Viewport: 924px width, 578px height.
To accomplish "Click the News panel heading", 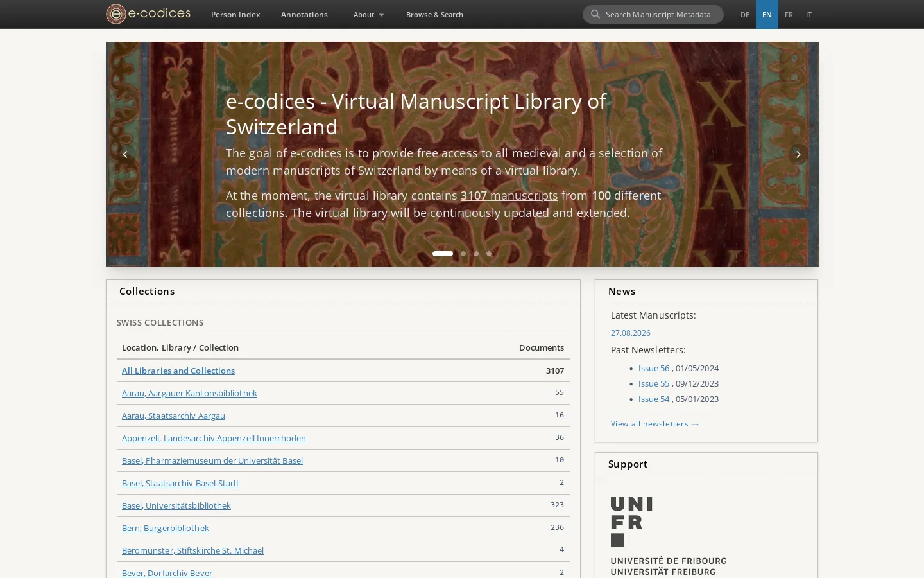I will point(622,291).
